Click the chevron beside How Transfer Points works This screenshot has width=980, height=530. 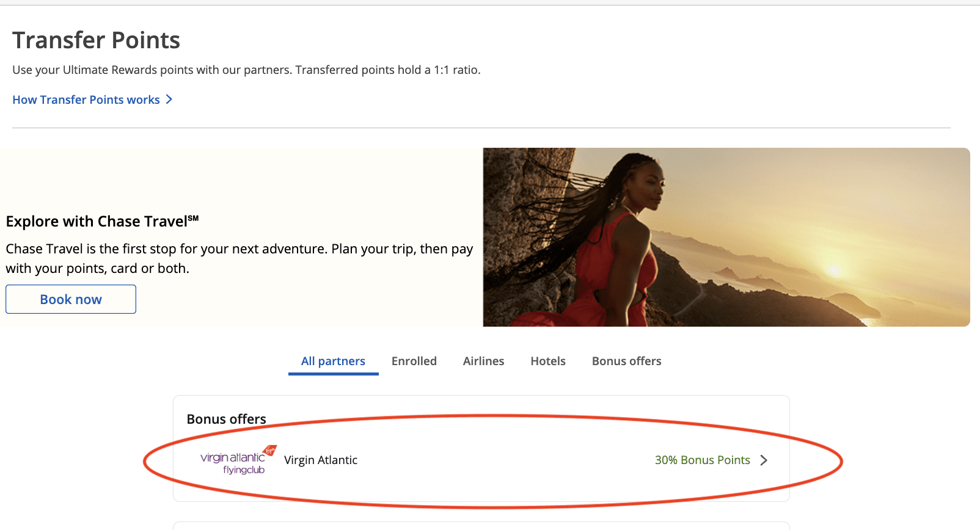pos(169,100)
